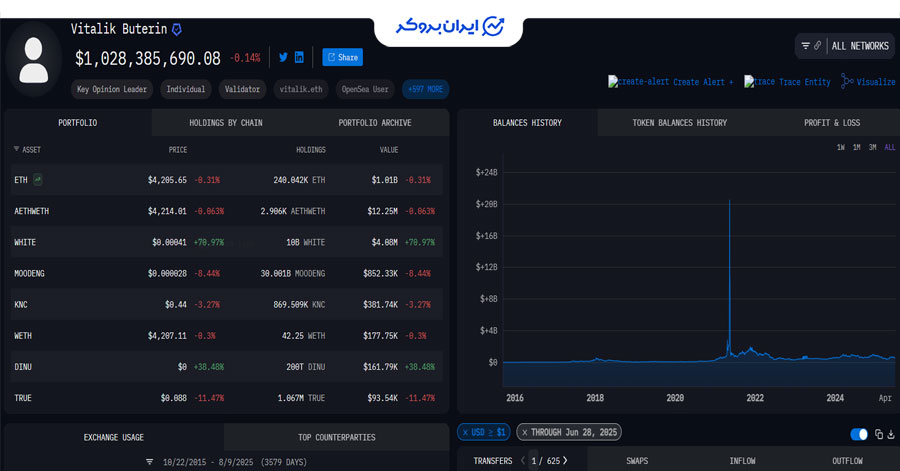Click the blue Share button
The image size is (900, 471).
click(x=343, y=57)
